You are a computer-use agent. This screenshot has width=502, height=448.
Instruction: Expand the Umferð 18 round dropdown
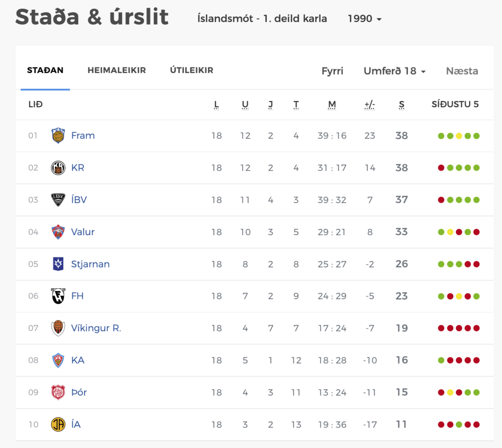point(395,71)
